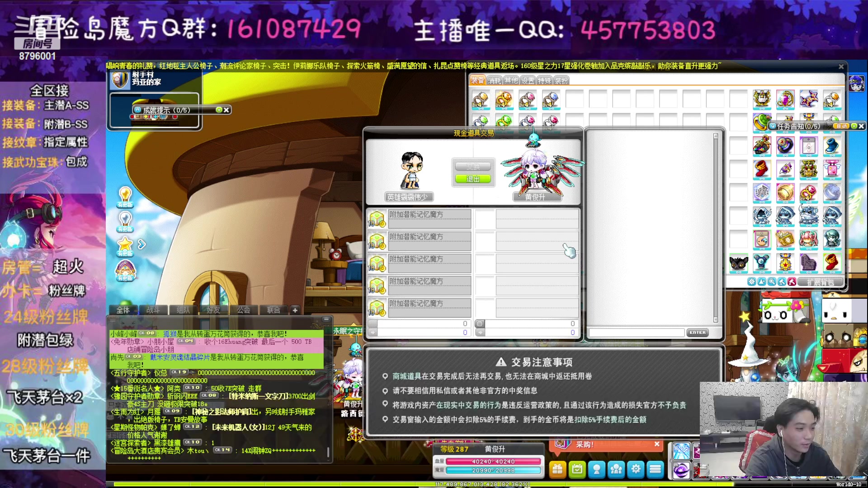Image resolution: width=868 pixels, height=488 pixels.
Task: Expand the side quest icons arrow
Action: pos(142,244)
